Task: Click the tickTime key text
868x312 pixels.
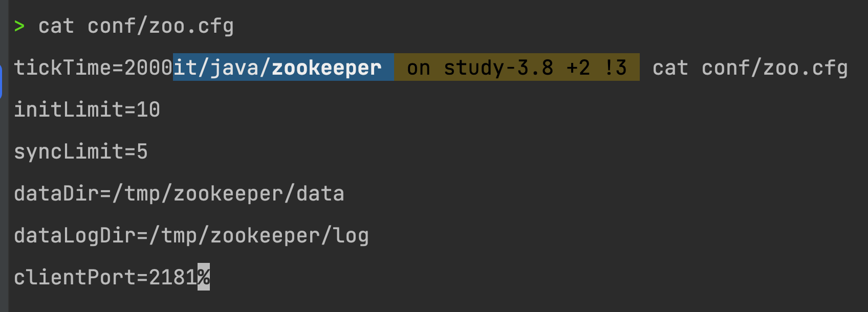Action: pyautogui.click(x=62, y=68)
